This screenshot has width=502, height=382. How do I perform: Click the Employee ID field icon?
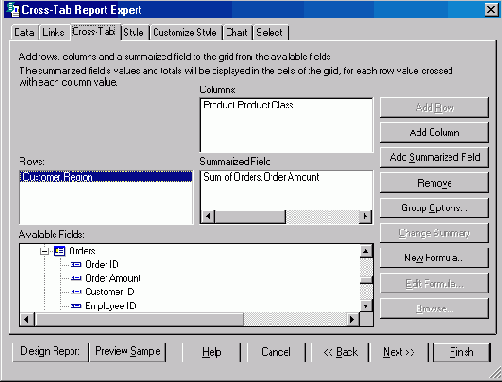coord(76,306)
